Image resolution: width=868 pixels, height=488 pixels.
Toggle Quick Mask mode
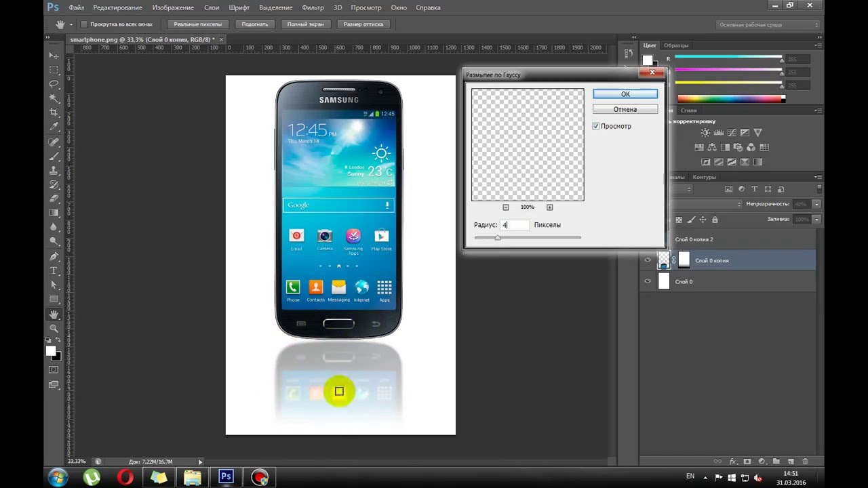coord(54,370)
